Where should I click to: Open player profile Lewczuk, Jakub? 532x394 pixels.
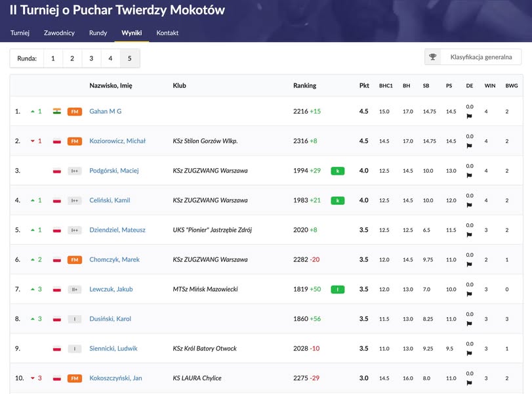111,290
